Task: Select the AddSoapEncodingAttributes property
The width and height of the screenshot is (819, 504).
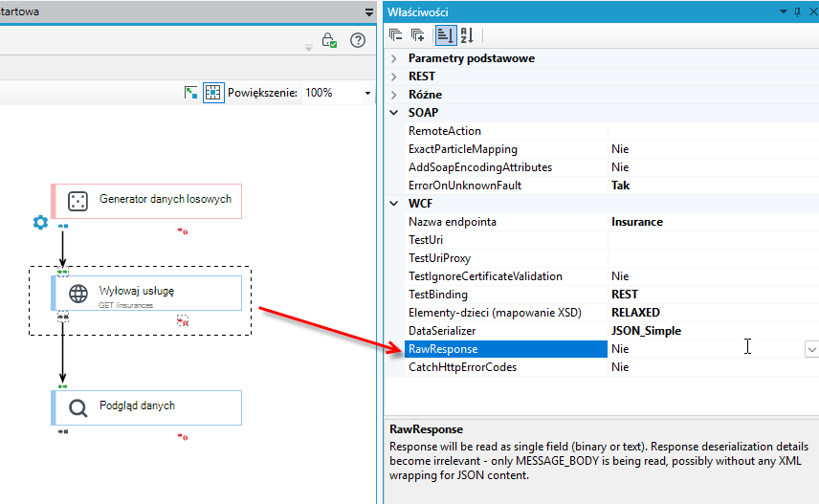Action: tap(505, 167)
